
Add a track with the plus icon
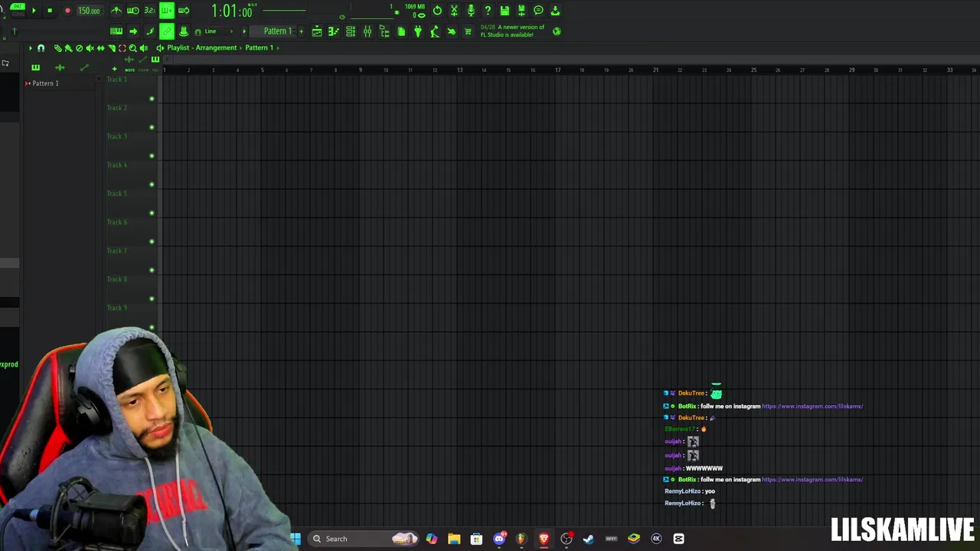(x=115, y=69)
